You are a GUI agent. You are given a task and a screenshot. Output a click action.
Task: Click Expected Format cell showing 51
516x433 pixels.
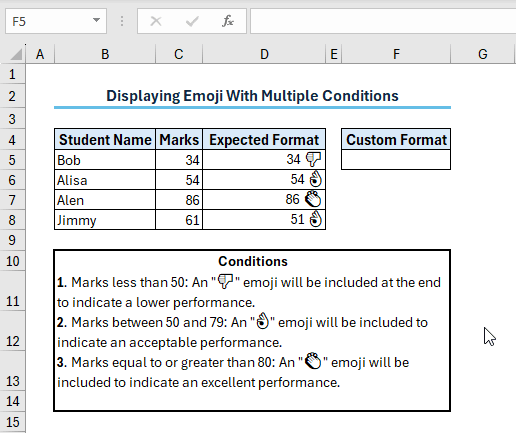click(264, 220)
